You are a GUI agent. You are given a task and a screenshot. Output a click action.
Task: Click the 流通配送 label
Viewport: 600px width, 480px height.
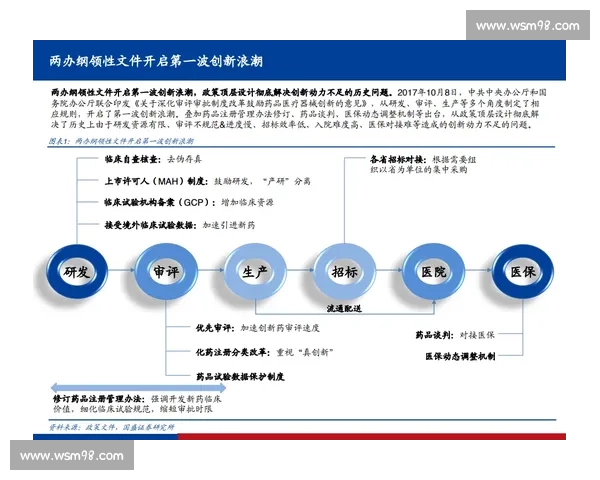pos(344,308)
